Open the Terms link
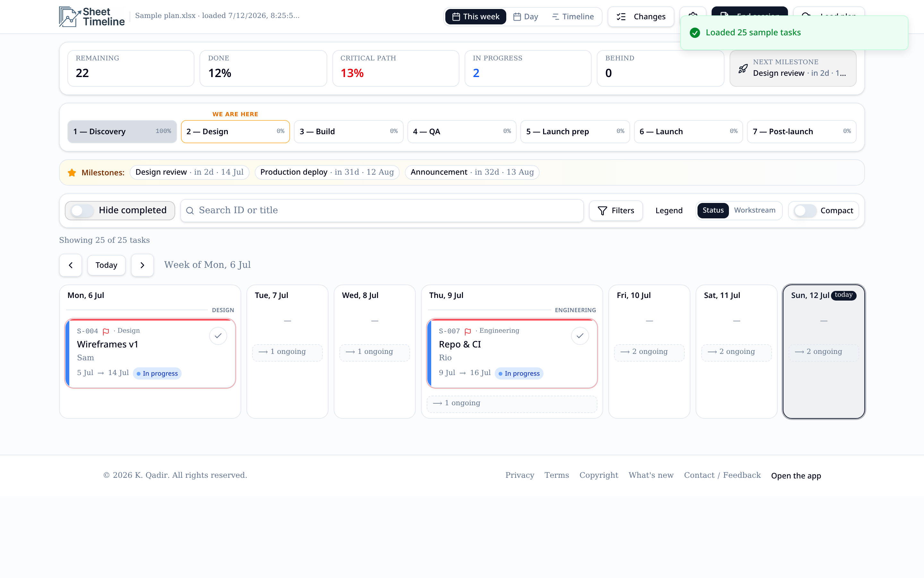This screenshot has height=578, width=924. pyautogui.click(x=556, y=475)
